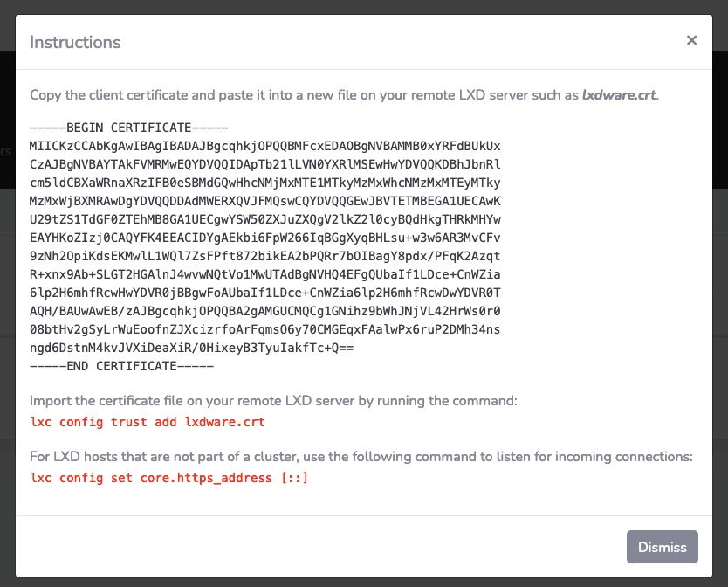This screenshot has width=728, height=587.
Task: Click certificate line starting with cm5ldCBXaWRnaXRz
Action: [264, 183]
